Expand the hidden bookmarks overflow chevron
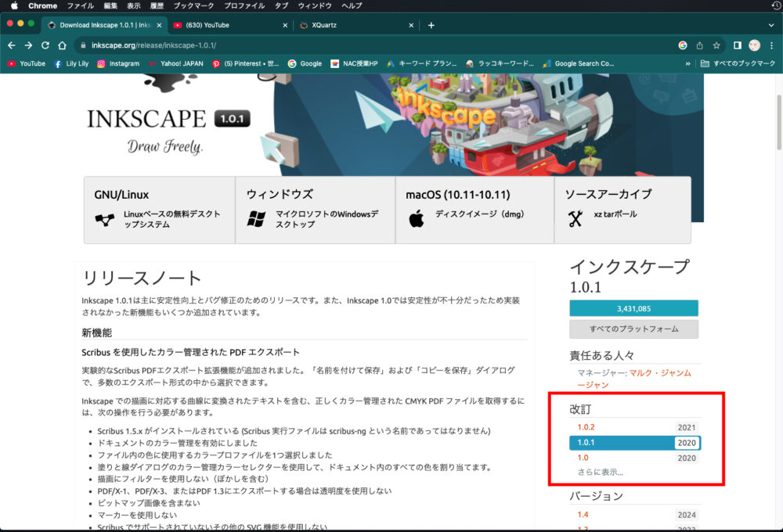 (x=688, y=63)
